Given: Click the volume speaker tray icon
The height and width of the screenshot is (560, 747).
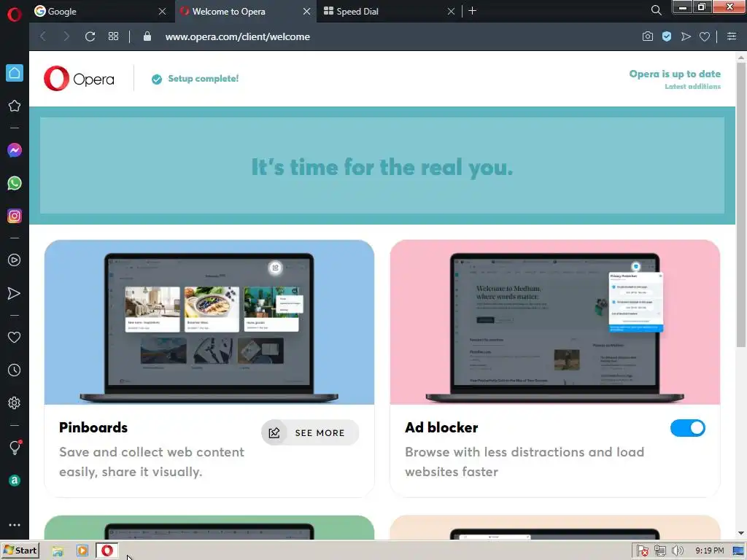Looking at the screenshot, I should coord(677,551).
